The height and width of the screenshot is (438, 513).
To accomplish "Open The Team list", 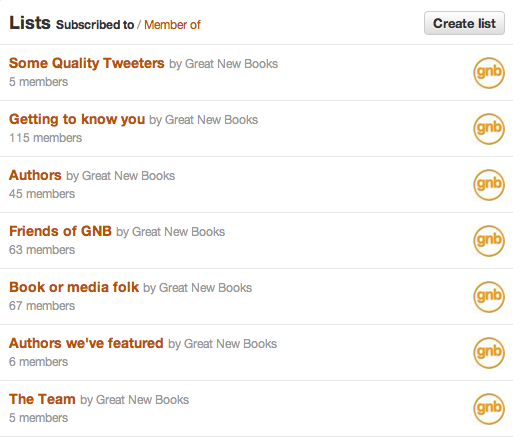I will 42,399.
